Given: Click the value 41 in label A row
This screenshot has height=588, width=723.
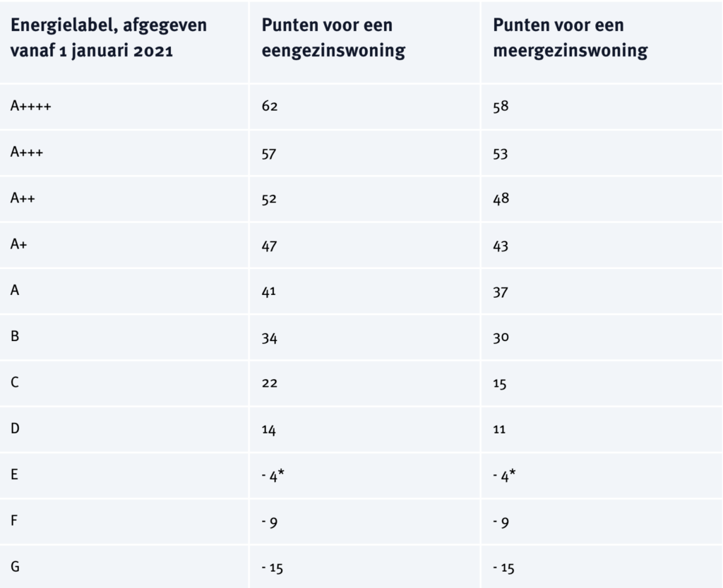Looking at the screenshot, I should coord(270,292).
